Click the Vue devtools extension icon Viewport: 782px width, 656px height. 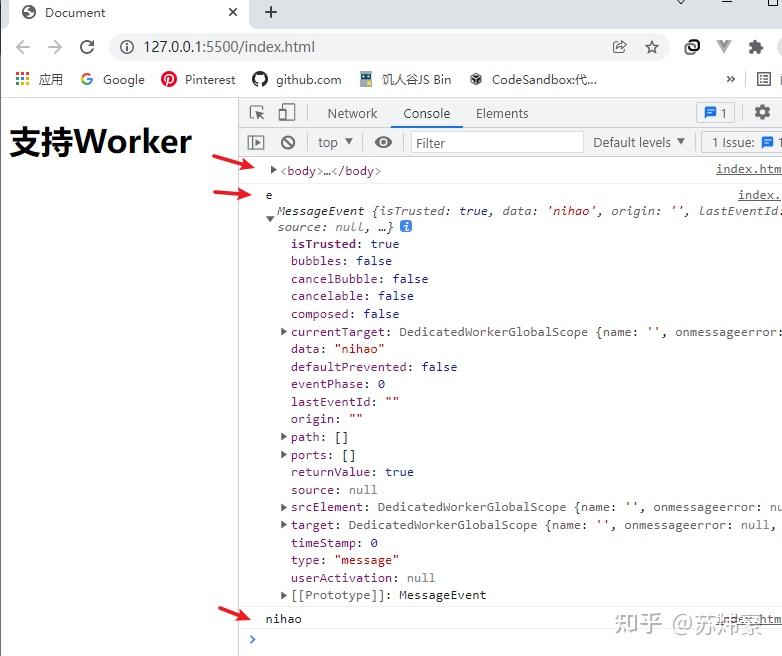click(x=724, y=47)
